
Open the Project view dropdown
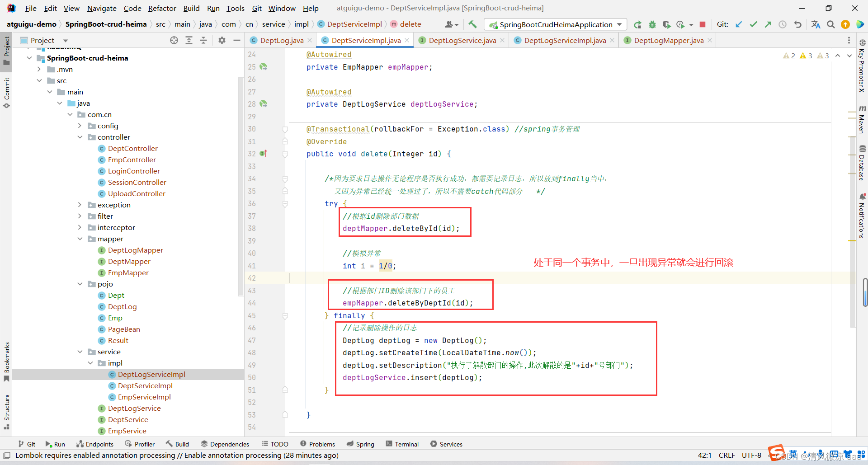point(66,40)
